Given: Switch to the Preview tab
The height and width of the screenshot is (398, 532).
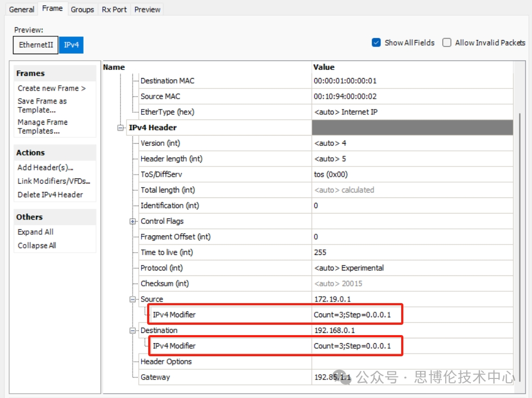Looking at the screenshot, I should pos(147,9).
